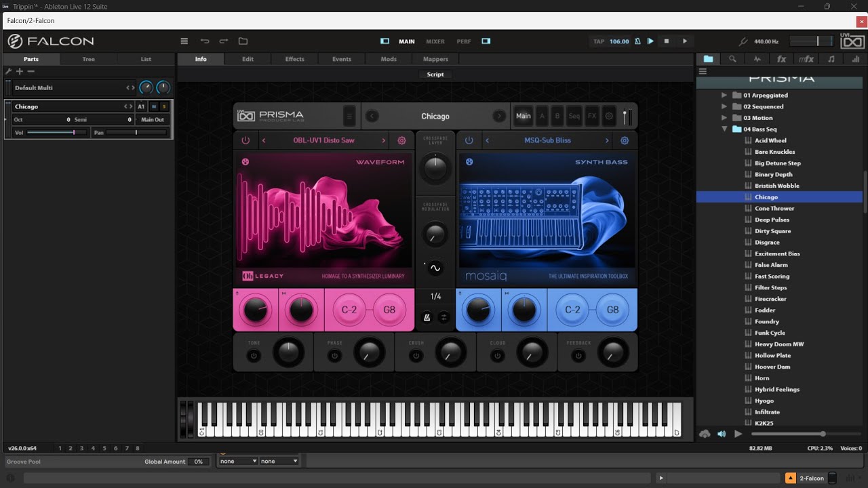Open the second 'none' groove dropdown
This screenshot has height=488, width=868.
279,461
